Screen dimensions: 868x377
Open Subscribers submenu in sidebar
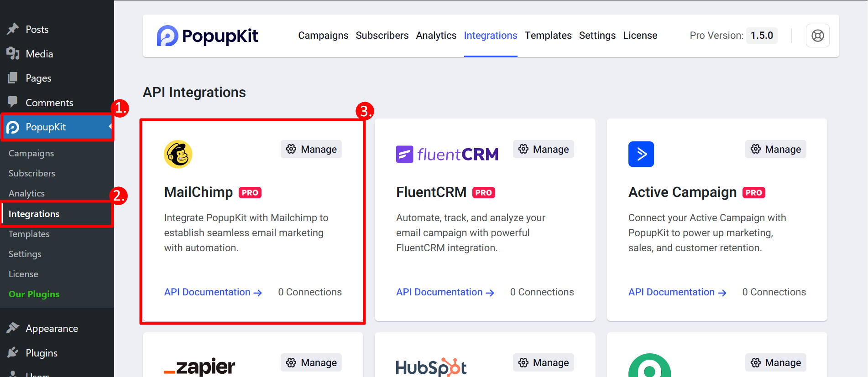[x=32, y=173]
